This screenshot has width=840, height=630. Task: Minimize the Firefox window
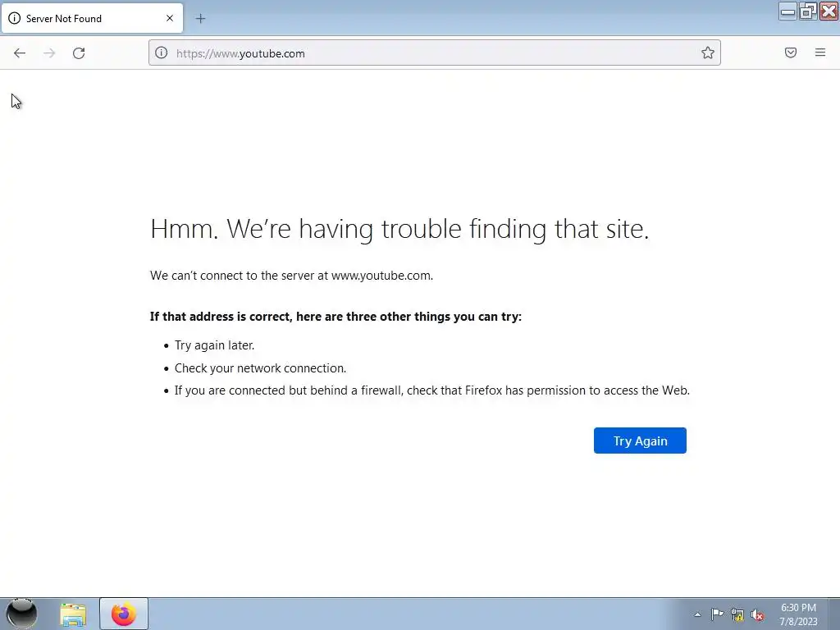787,11
